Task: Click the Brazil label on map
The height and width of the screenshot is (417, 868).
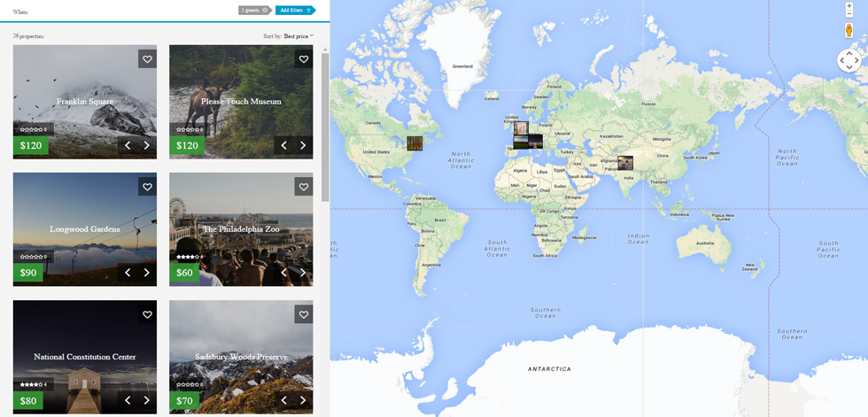Action: [x=441, y=220]
